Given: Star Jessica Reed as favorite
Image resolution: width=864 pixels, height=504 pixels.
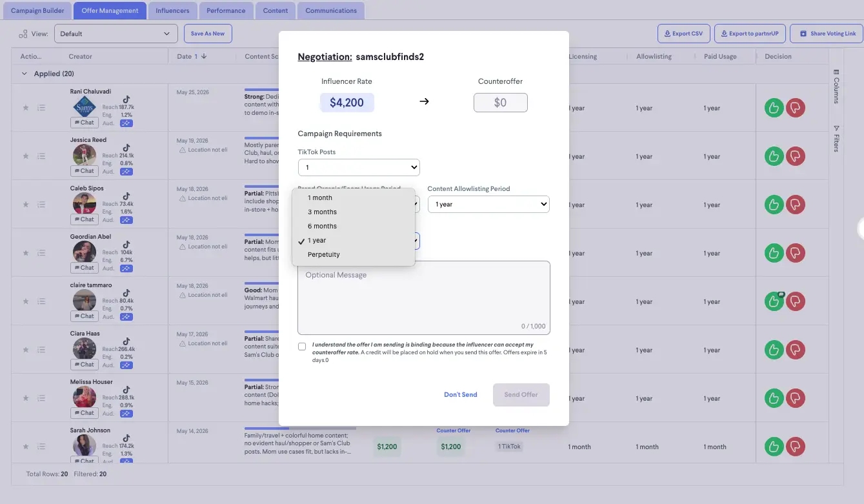Looking at the screenshot, I should point(26,156).
